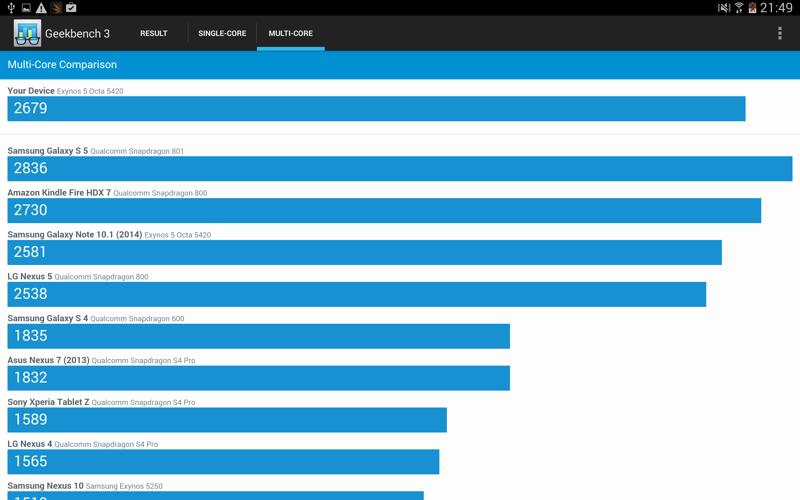Tap the orange swift bird notification icon
Viewport: 800px width, 500px height.
[56, 8]
